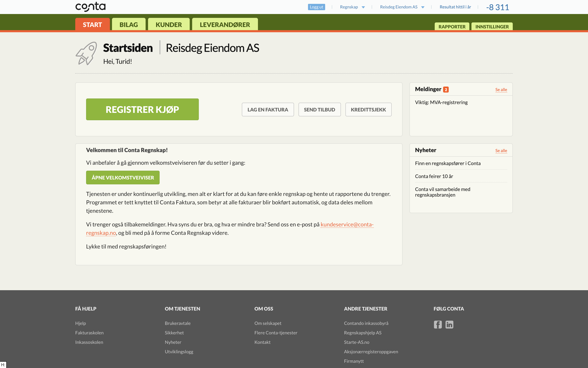Click the Kontakt footer link
The height and width of the screenshot is (368, 588).
262,342
